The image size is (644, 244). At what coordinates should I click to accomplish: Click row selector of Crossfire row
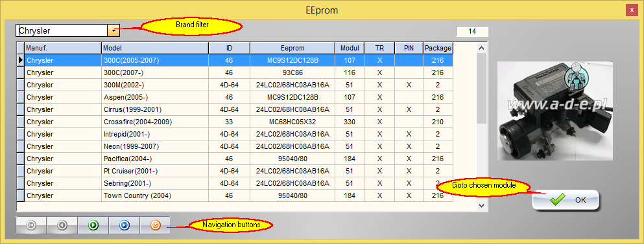click(x=20, y=122)
